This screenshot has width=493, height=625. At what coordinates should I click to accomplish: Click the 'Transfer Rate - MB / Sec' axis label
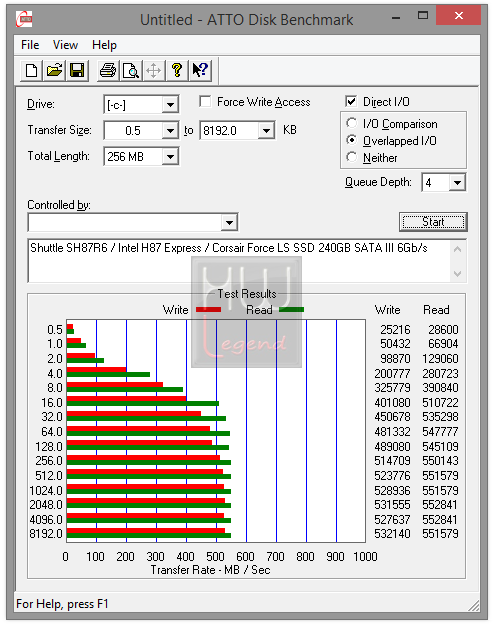coord(210,570)
